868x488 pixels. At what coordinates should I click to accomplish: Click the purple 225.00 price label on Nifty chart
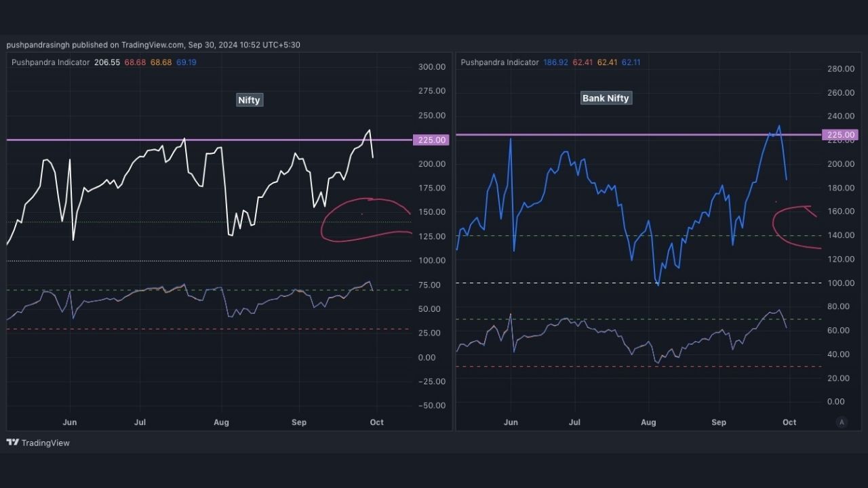pos(431,140)
